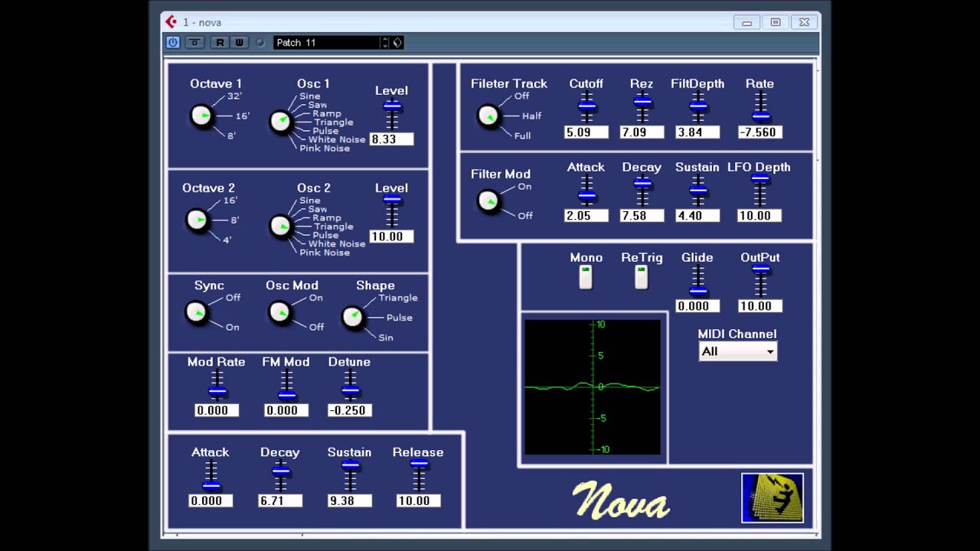Click the FiltDepth slider
980x551 pixels.
point(698,107)
